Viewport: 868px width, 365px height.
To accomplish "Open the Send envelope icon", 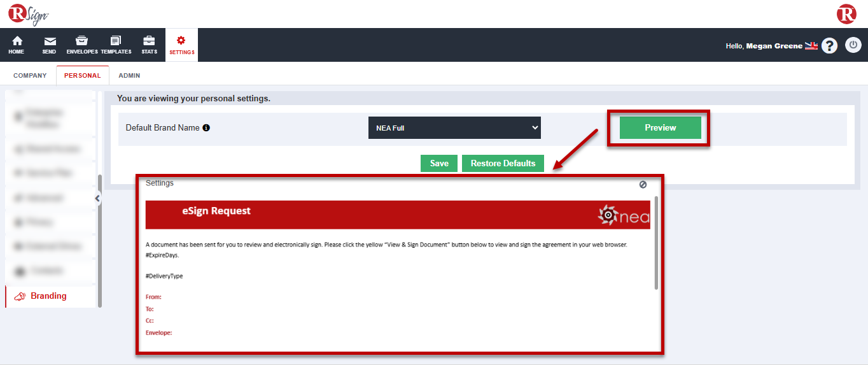I will click(x=50, y=41).
